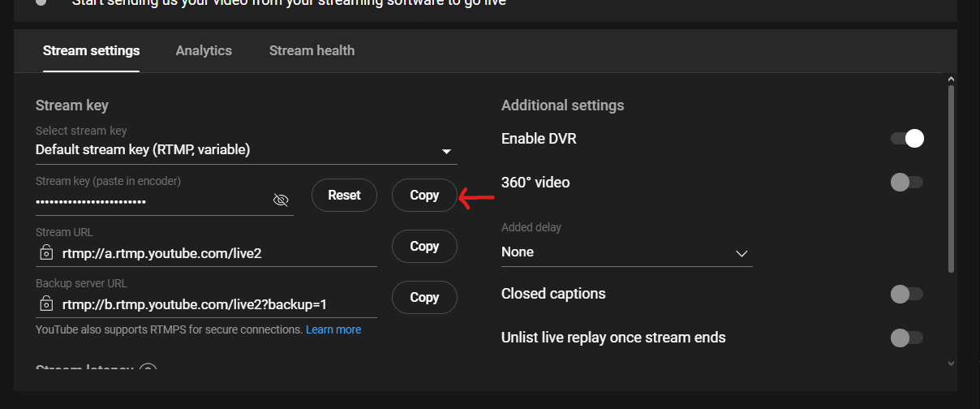Reset the stream key
This screenshot has width=980, height=409.
[x=344, y=195]
